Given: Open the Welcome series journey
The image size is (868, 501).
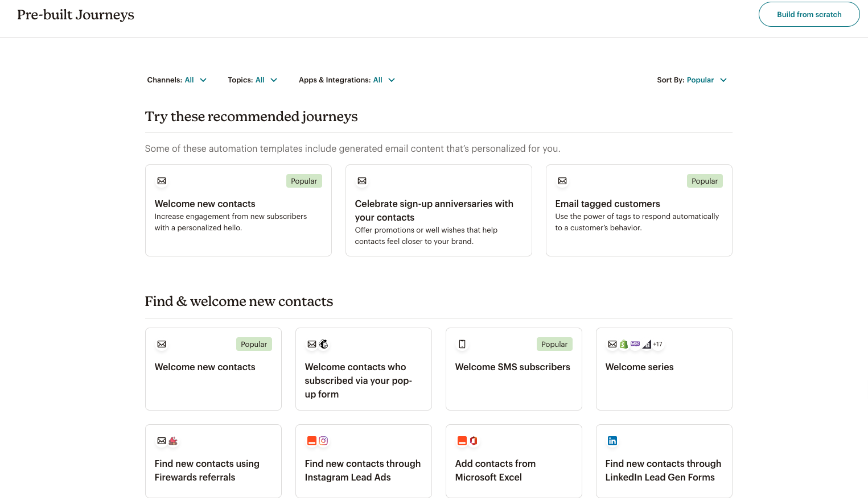Looking at the screenshot, I should (639, 367).
